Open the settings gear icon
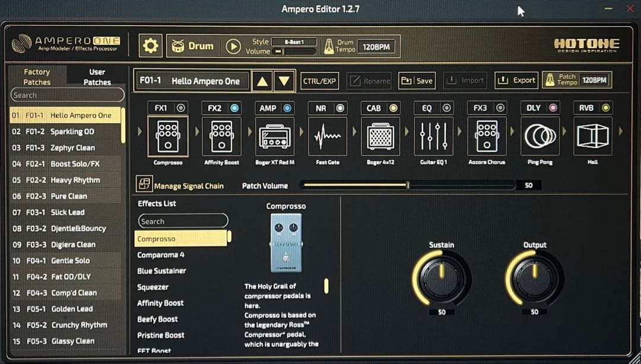 coord(151,46)
